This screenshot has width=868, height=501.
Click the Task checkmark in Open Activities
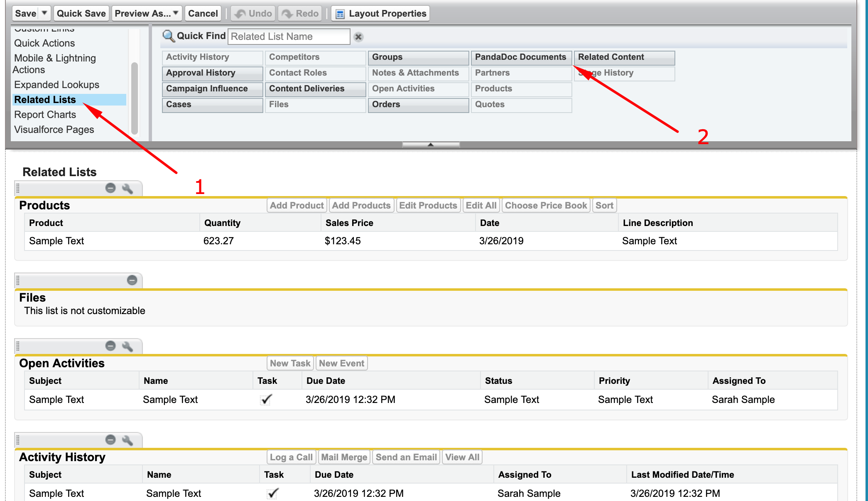click(x=266, y=400)
